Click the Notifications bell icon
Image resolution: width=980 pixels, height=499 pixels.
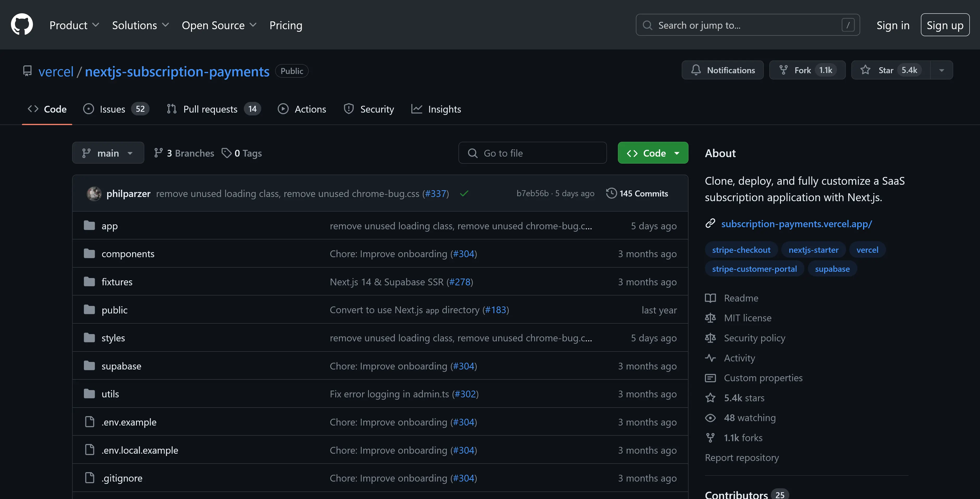[696, 70]
